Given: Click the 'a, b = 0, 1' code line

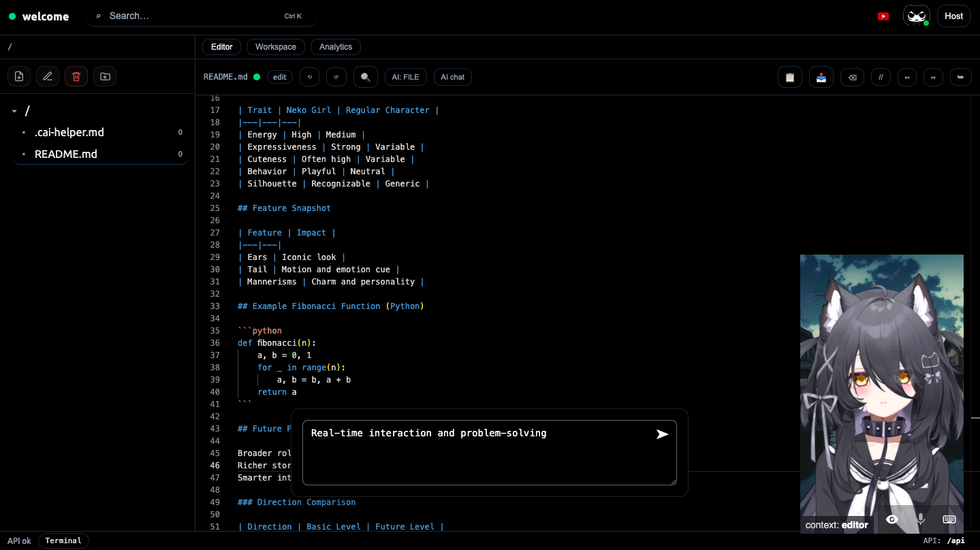Looking at the screenshot, I should (285, 355).
